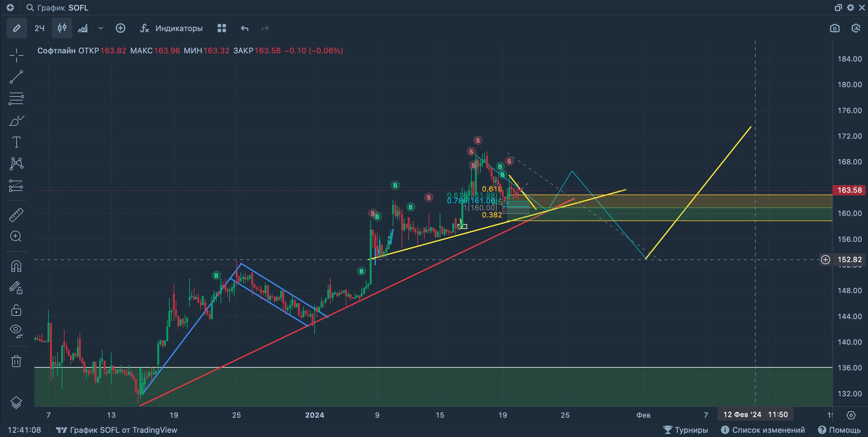Undo the last chart action
This screenshot has height=437, width=868.
[245, 28]
